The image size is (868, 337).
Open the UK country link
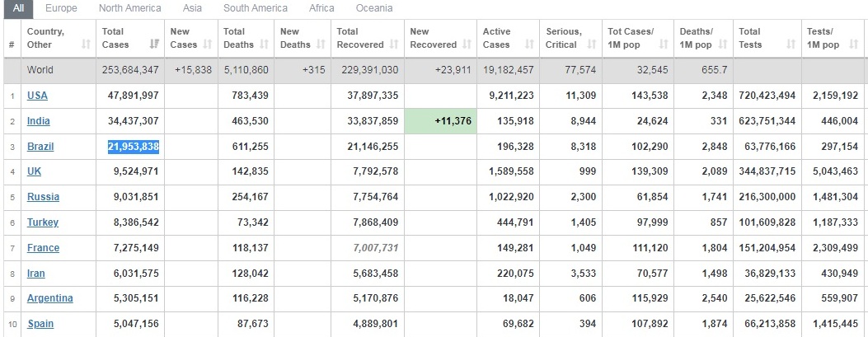coord(35,171)
